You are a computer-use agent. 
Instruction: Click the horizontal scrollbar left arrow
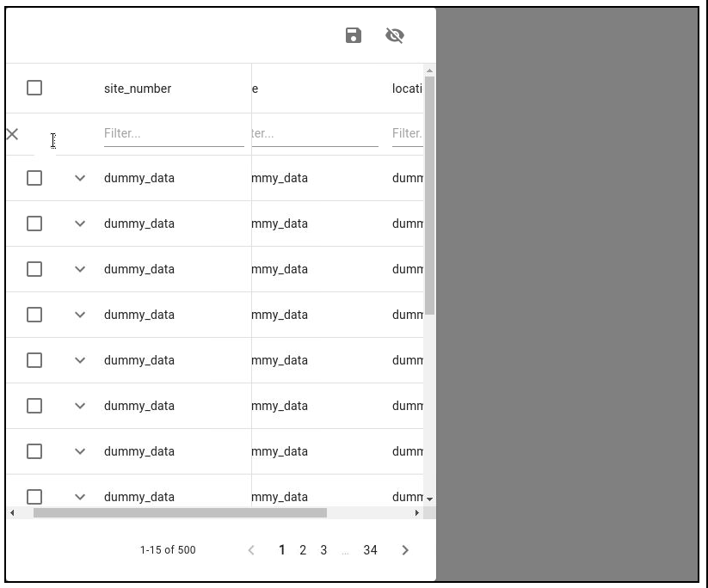[12, 511]
